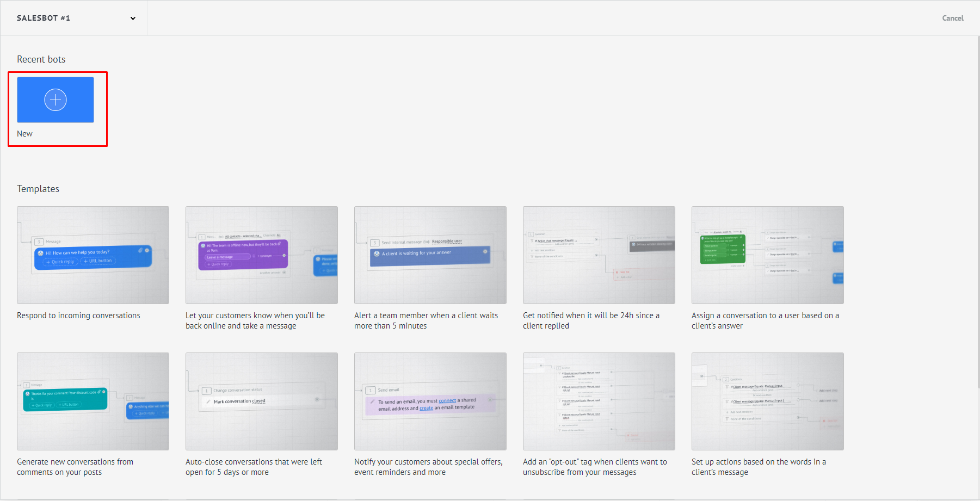Screen dimensions: 980x501
Task: Select 'Generate new conversations from comments' thumbnail
Action: [x=93, y=401]
